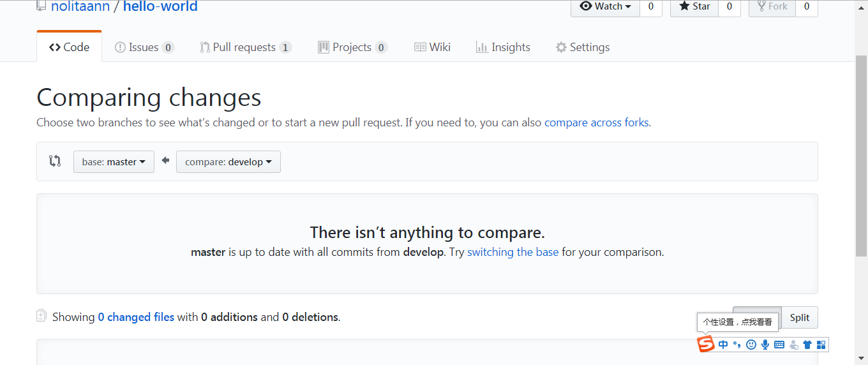Image resolution: width=868 pixels, height=365 pixels.
Task: Open the IME skin shirt icon
Action: coord(807,345)
